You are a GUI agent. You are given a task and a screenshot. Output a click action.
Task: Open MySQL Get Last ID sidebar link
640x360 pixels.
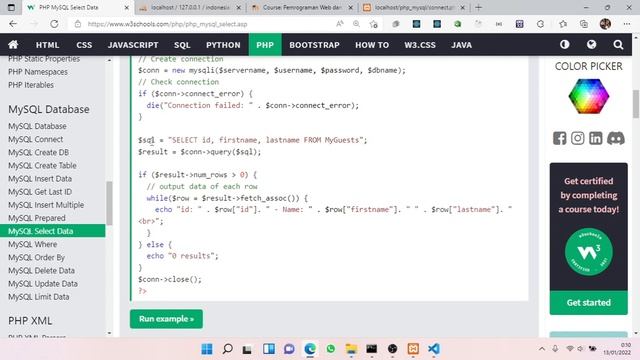[x=40, y=191]
